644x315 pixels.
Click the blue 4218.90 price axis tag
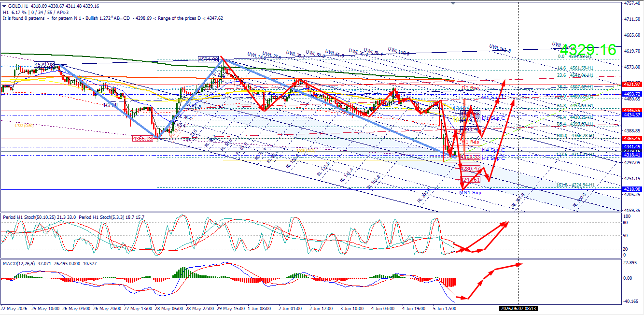(632, 189)
